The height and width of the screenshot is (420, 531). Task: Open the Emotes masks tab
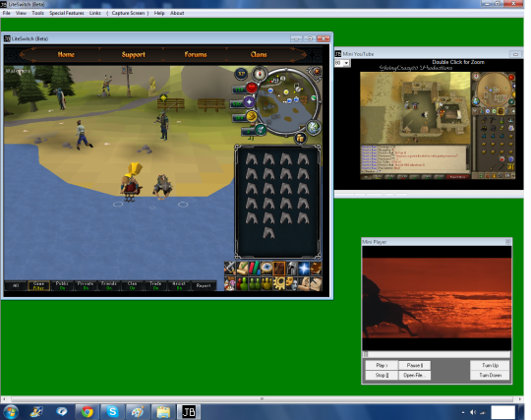coord(292,283)
